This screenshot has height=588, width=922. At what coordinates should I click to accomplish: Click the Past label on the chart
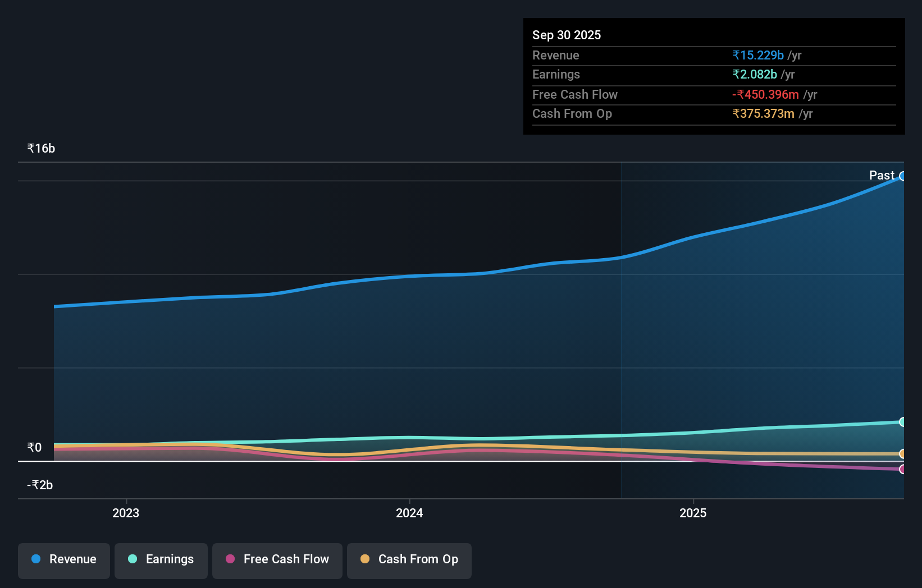[x=882, y=175]
